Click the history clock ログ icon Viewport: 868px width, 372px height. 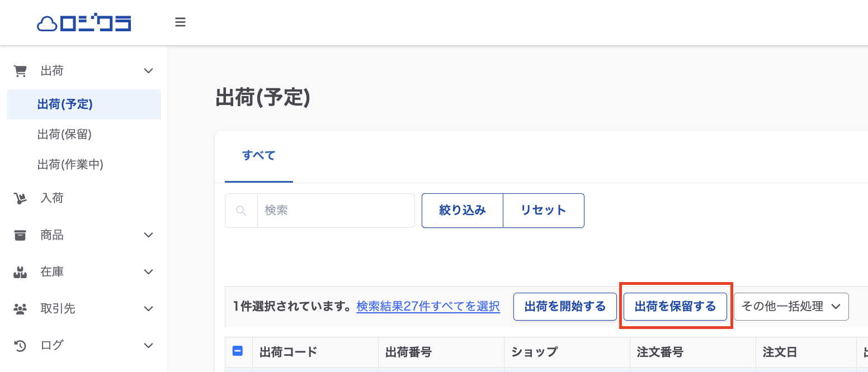click(x=20, y=346)
